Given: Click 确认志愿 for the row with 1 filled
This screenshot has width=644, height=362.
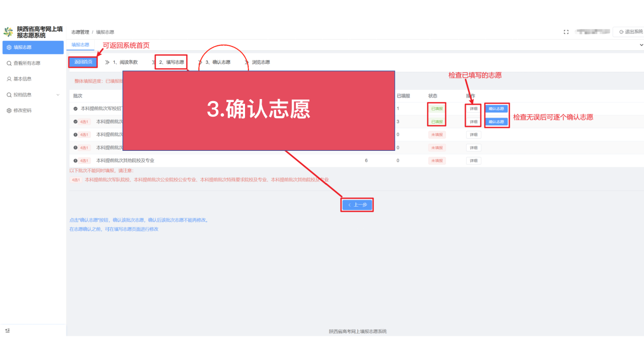Looking at the screenshot, I should point(497,109).
